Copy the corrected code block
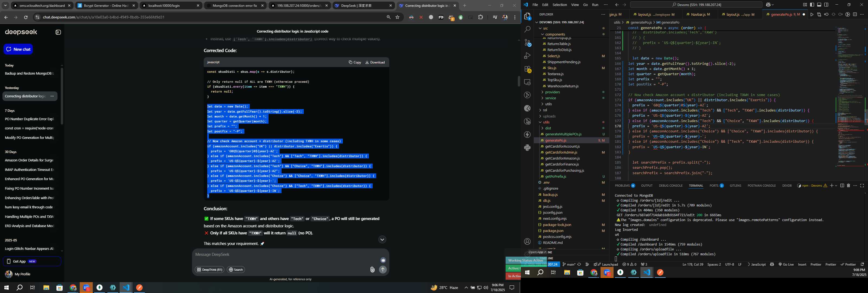Screen dimensions: 868x293 [x=355, y=62]
